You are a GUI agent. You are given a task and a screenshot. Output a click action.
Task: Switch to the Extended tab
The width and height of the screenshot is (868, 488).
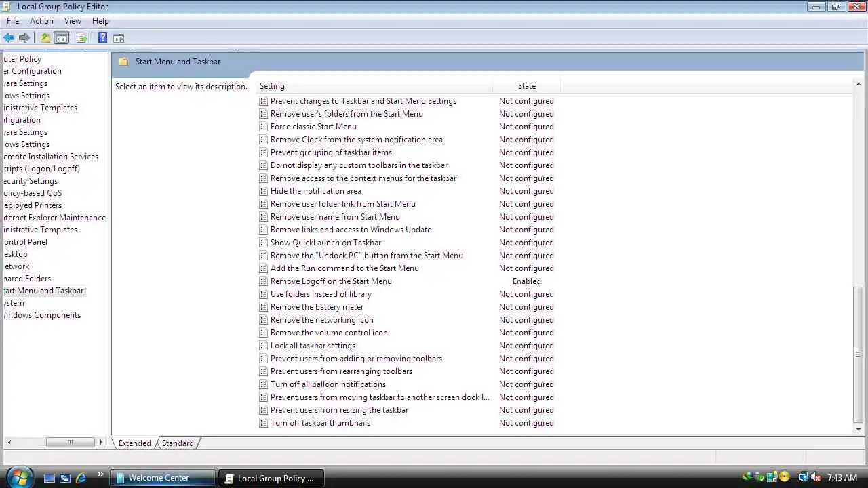pos(135,443)
